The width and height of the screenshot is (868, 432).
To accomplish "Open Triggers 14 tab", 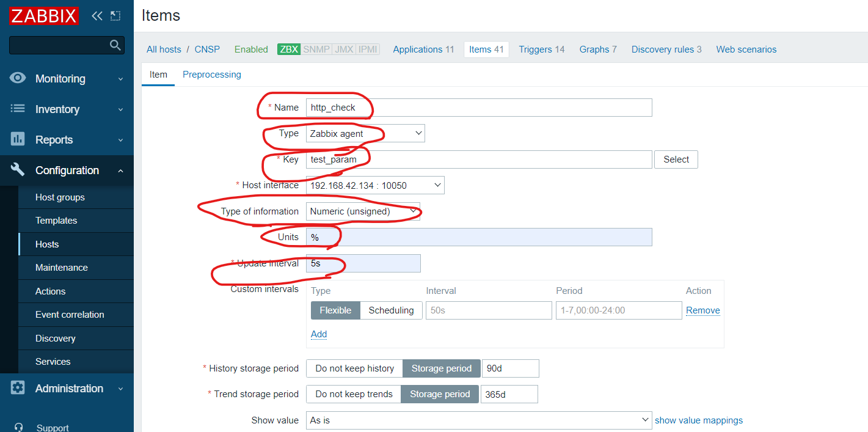I will (x=541, y=49).
